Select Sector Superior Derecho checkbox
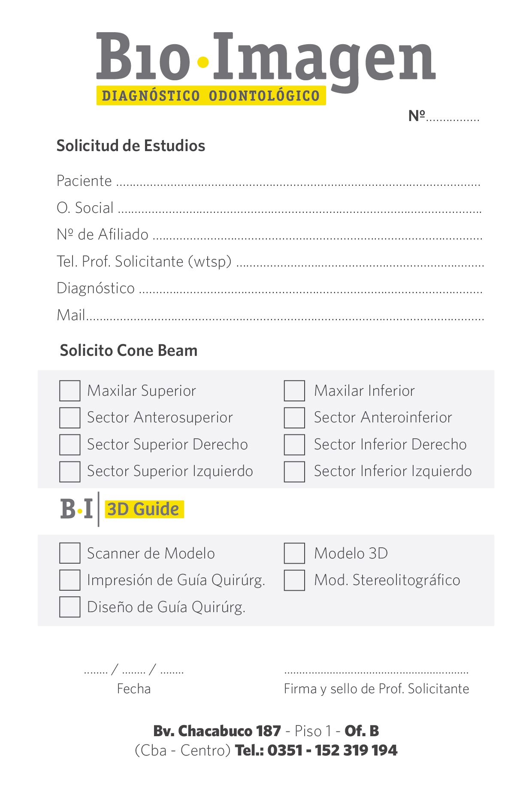The height and width of the screenshot is (786, 532). pos(70,445)
